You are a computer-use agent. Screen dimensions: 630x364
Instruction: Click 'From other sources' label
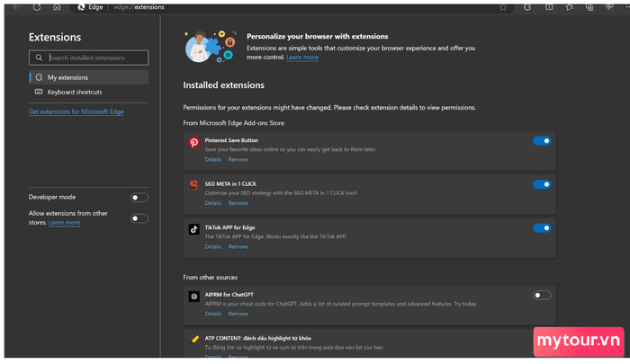pos(210,278)
